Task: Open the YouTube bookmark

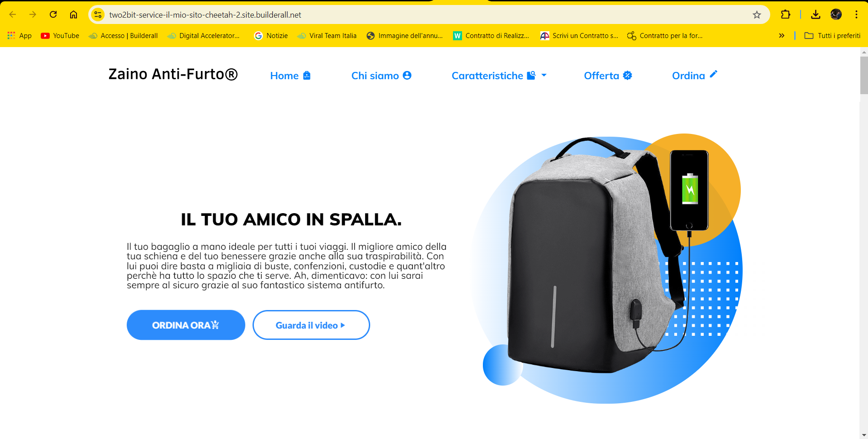Action: point(60,36)
